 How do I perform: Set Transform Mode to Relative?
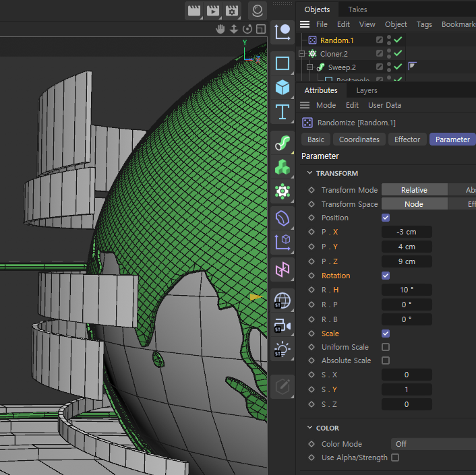[x=415, y=190]
